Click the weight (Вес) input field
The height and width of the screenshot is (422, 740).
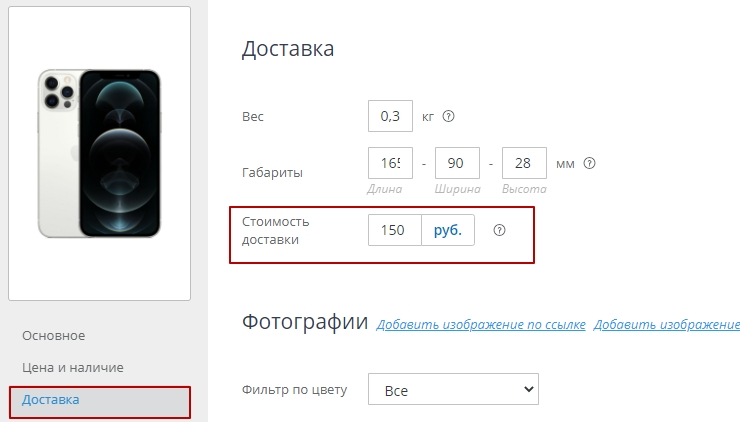click(x=390, y=117)
